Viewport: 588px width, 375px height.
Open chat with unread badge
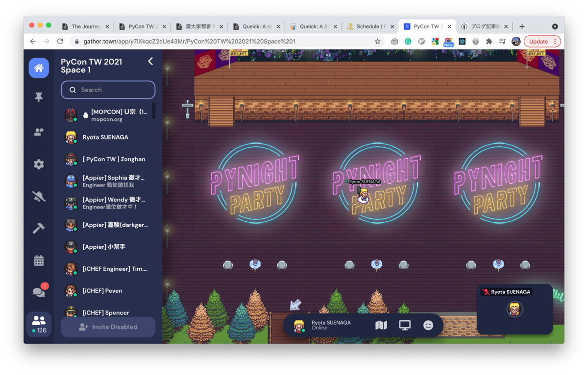coord(39,291)
